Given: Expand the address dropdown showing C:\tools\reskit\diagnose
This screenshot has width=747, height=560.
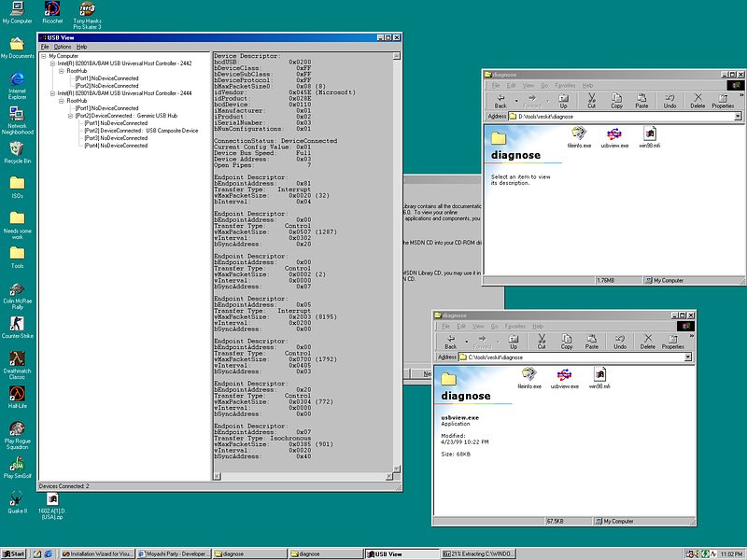Looking at the screenshot, I should point(686,357).
